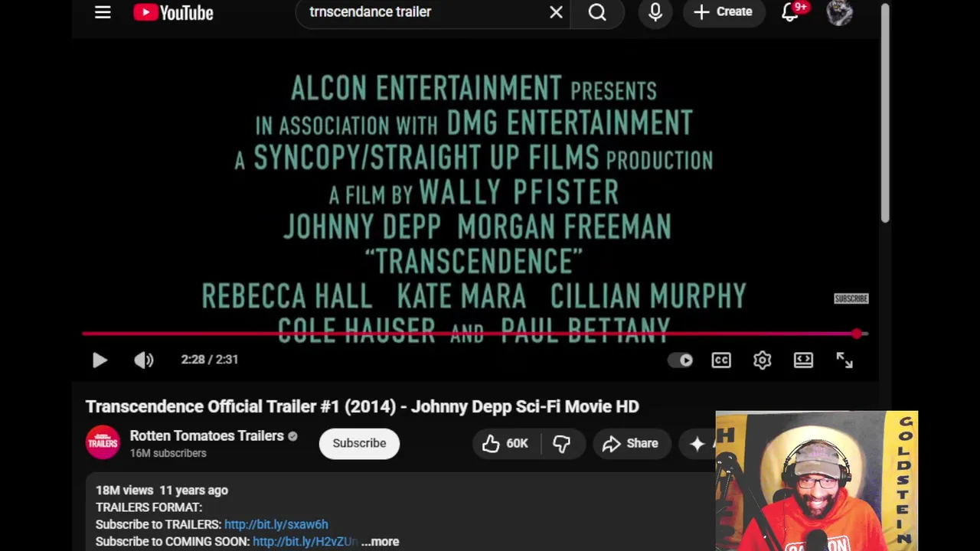Click the verified badge beside the channel name
980x551 pixels.
(x=292, y=435)
